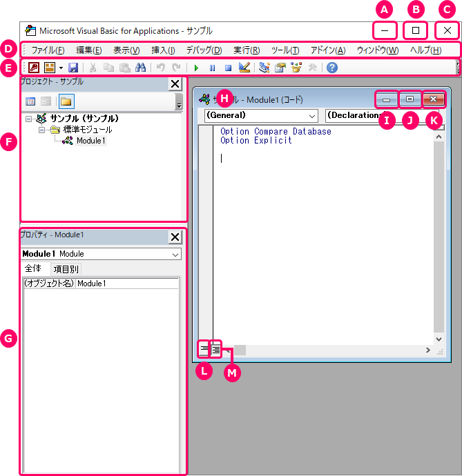The height and width of the screenshot is (476, 462).
Task: Run Sub with green play icon
Action: (x=196, y=68)
